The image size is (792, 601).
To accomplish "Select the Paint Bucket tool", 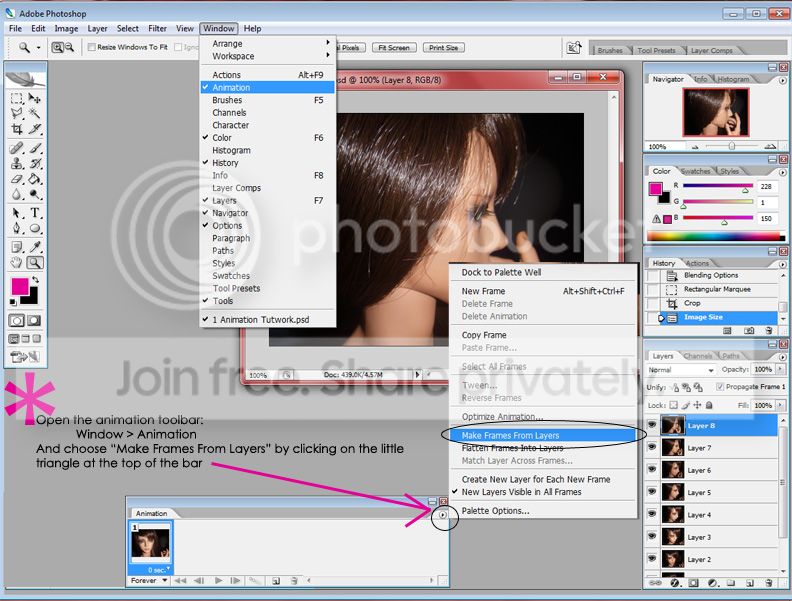I will (34, 179).
